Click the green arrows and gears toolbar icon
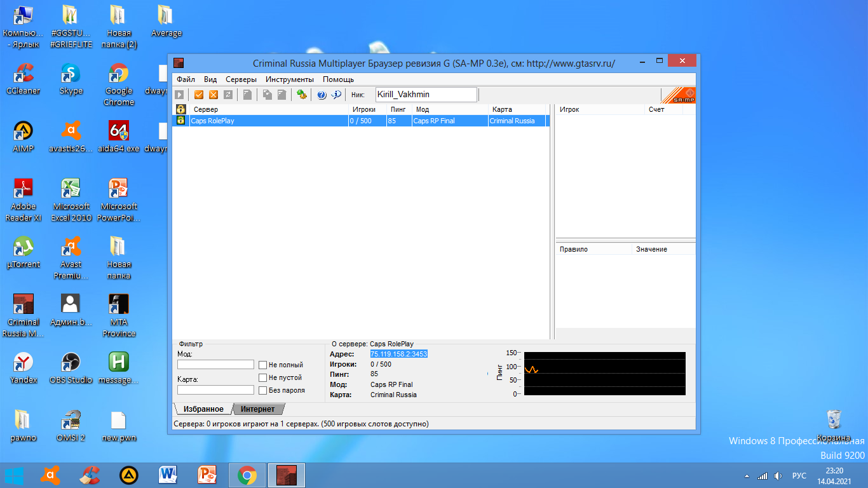Viewport: 868px width, 488px height. [x=302, y=95]
